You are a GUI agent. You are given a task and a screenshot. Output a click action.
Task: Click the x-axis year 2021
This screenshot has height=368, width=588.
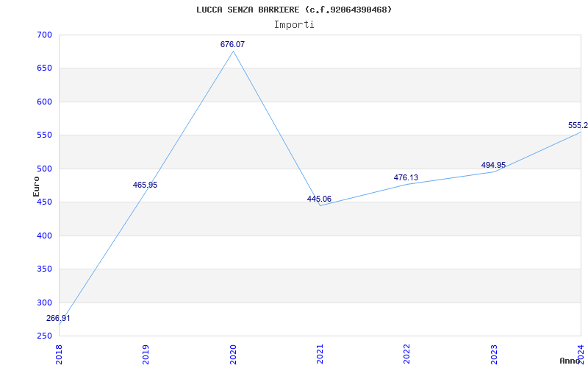(320, 355)
